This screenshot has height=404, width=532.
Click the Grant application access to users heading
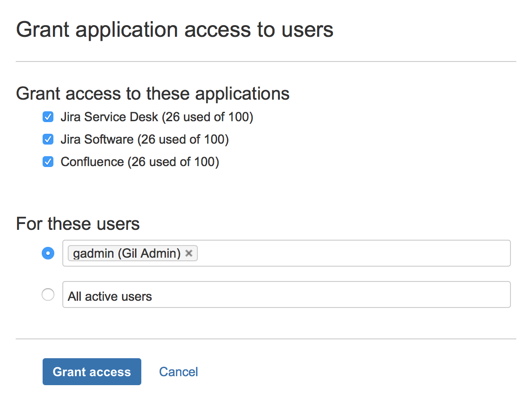(175, 30)
